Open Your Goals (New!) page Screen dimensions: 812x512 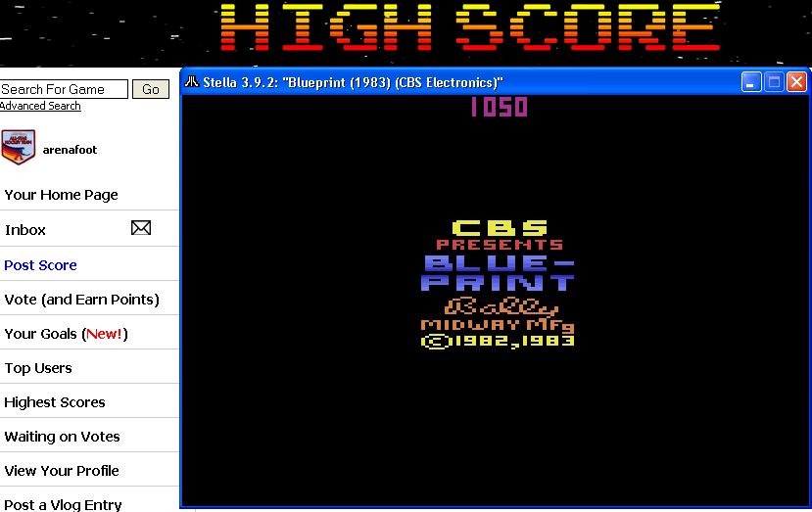click(x=66, y=334)
